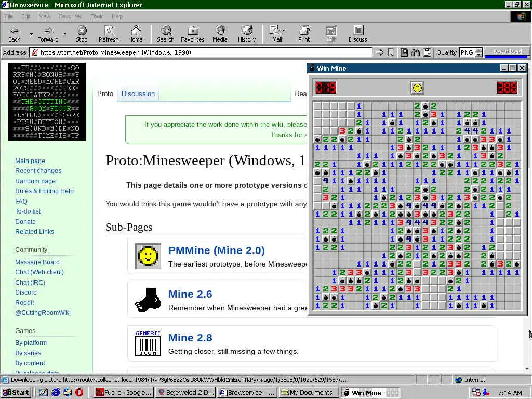Click the page scrollbar down arrow
Screen dimensions: 532x399
(x=527, y=369)
